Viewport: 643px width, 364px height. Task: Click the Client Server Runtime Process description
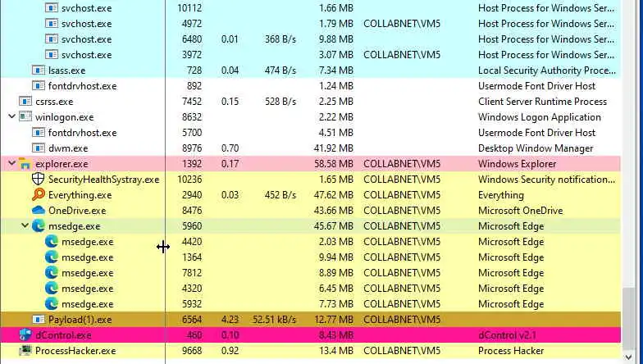(x=542, y=102)
